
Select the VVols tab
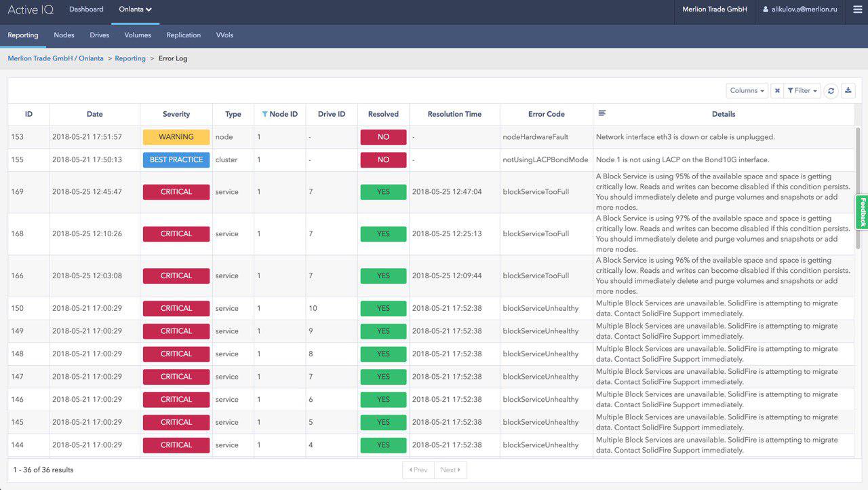click(x=224, y=35)
